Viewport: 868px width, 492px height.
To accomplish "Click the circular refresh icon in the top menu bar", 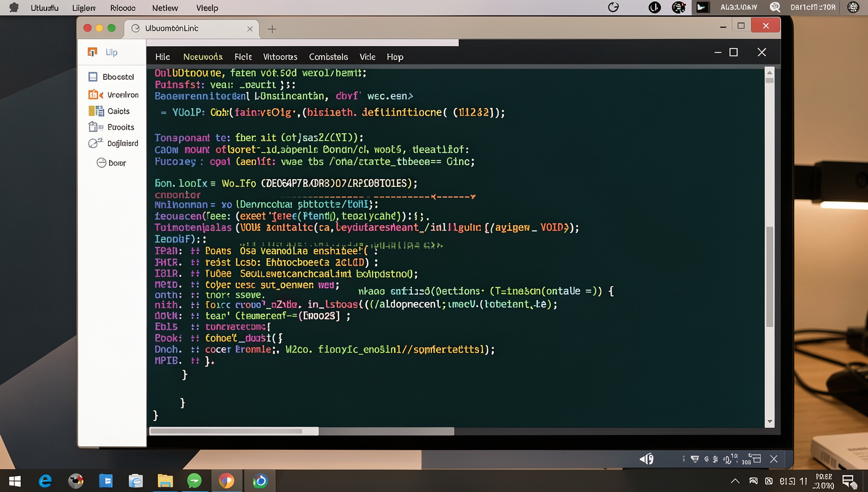I will click(x=614, y=7).
